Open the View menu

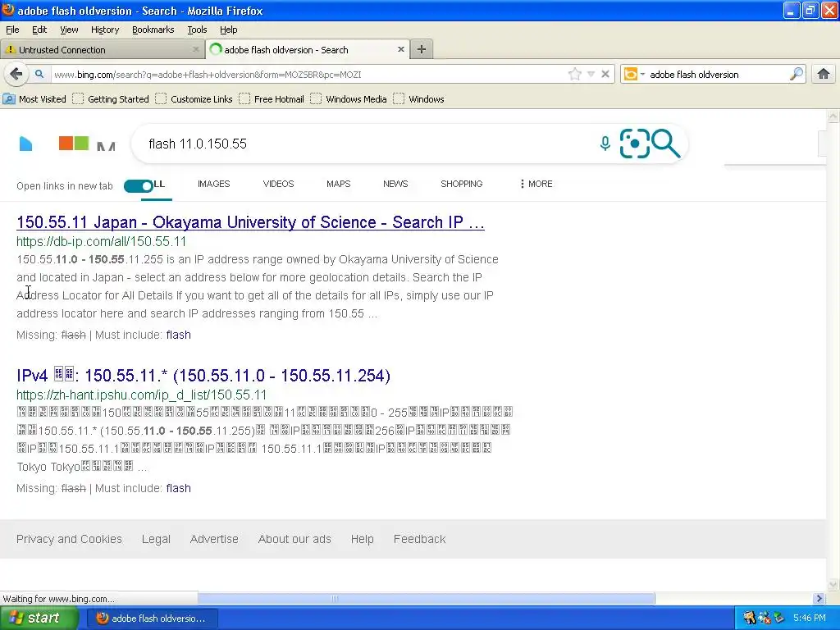click(x=69, y=30)
